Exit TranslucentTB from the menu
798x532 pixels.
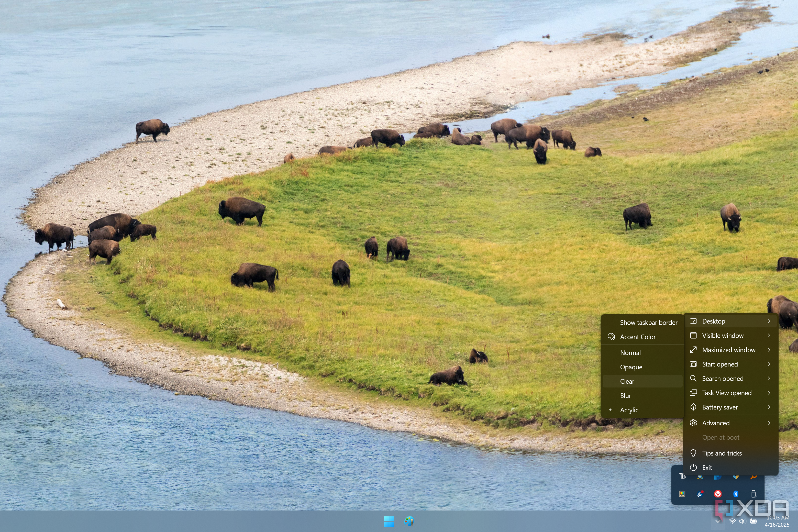point(731,467)
